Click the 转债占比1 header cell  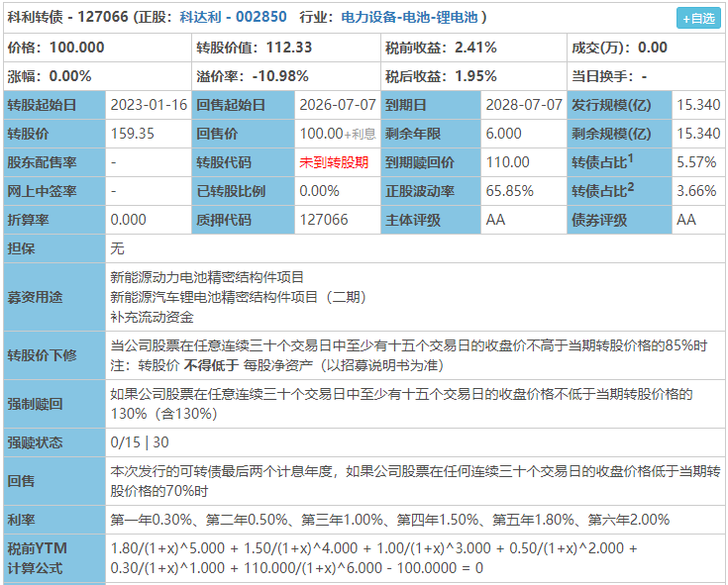tap(619, 162)
